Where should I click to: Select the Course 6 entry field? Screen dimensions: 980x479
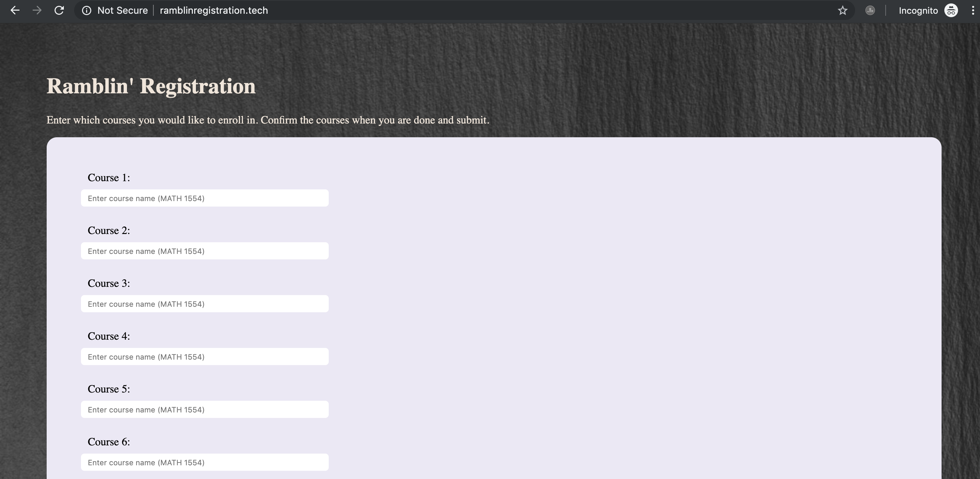point(205,462)
